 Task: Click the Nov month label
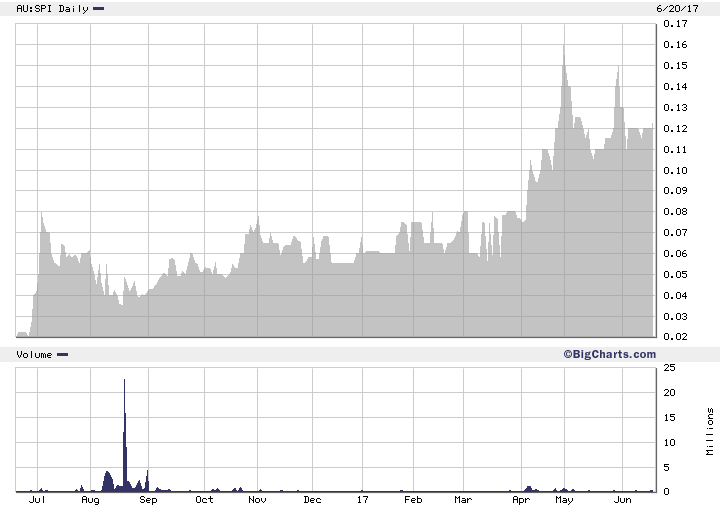[x=257, y=499]
